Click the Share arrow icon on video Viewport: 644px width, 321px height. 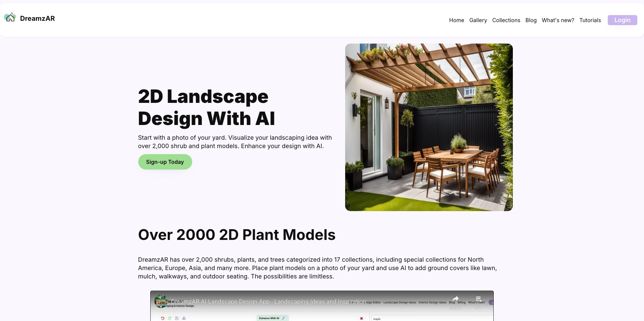pyautogui.click(x=455, y=299)
